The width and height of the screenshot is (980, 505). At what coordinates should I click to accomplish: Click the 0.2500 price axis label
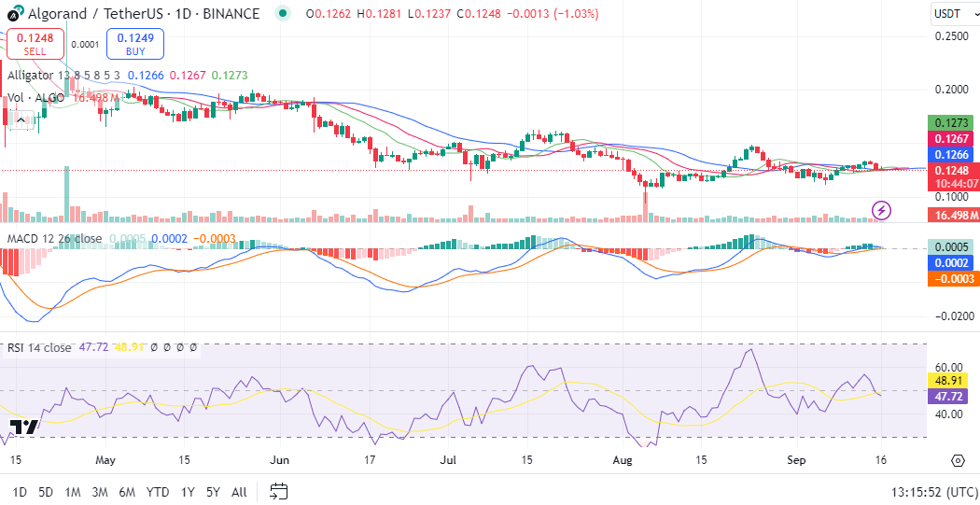coord(951,36)
